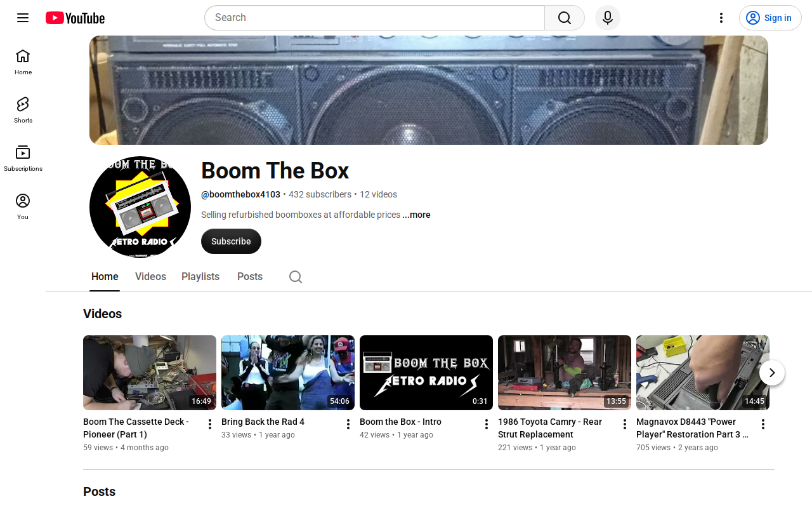Play the 14:45 Magnavox thumbnail
Viewport: 812px width, 508px height.
[x=703, y=373]
